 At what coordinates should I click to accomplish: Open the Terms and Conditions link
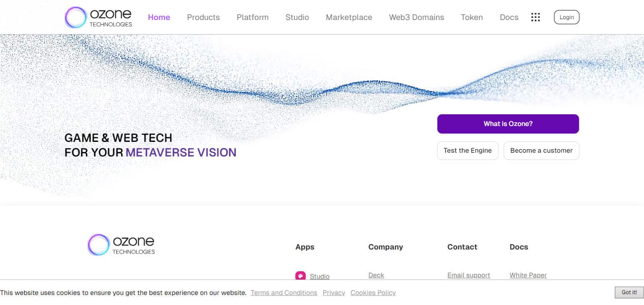point(284,293)
